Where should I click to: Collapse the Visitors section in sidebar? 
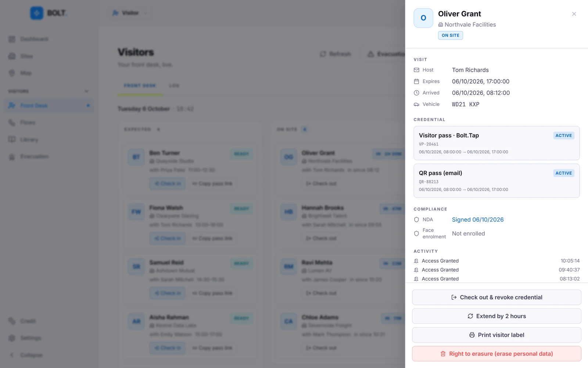[86, 91]
